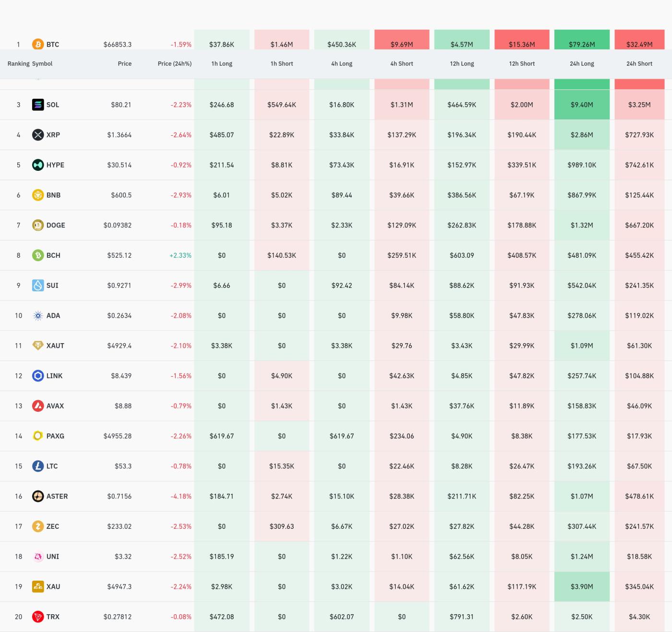Click the Dogecoin DOGE icon
Screen dimensions: 672x632
(37, 225)
